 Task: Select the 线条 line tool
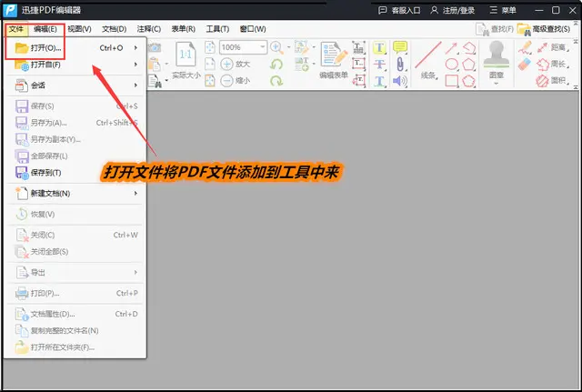(428, 60)
